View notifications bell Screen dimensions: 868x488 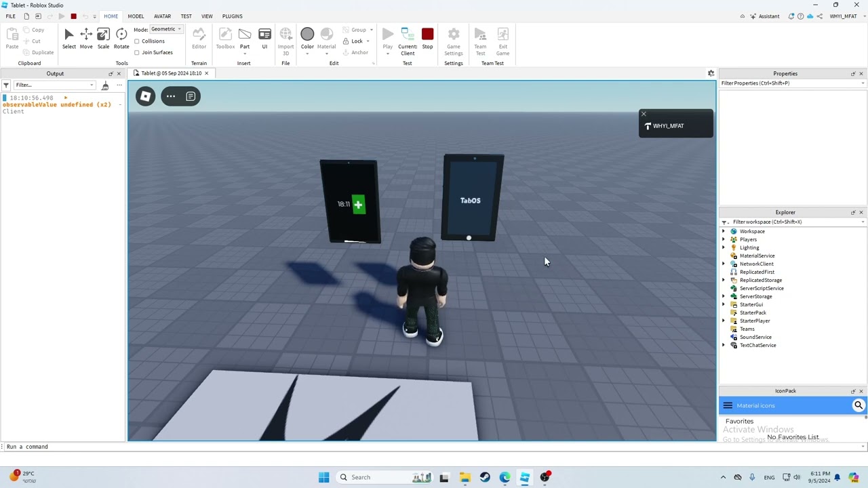click(x=791, y=16)
